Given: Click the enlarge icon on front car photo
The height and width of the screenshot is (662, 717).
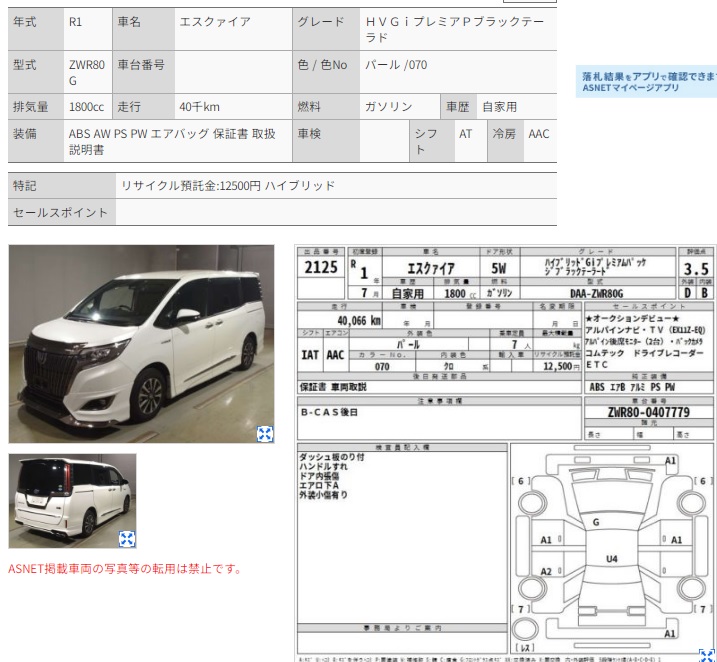Looking at the screenshot, I should pos(265,433).
